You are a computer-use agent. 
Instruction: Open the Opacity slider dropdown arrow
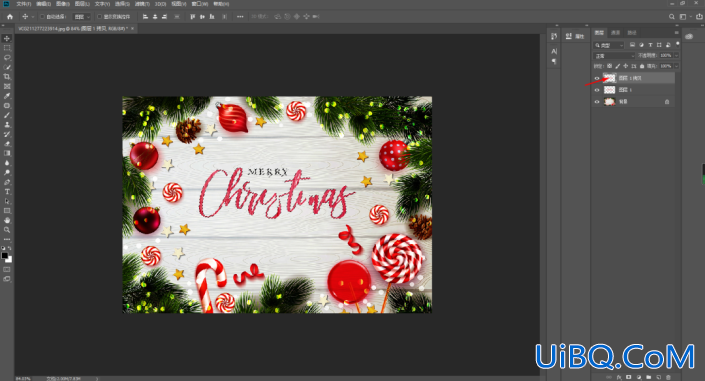[676, 55]
